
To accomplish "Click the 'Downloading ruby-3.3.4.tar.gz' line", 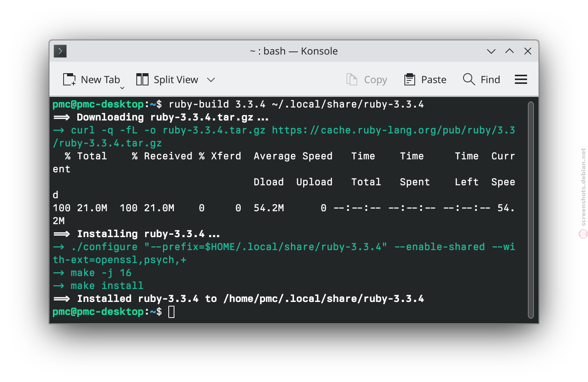I will click(161, 117).
